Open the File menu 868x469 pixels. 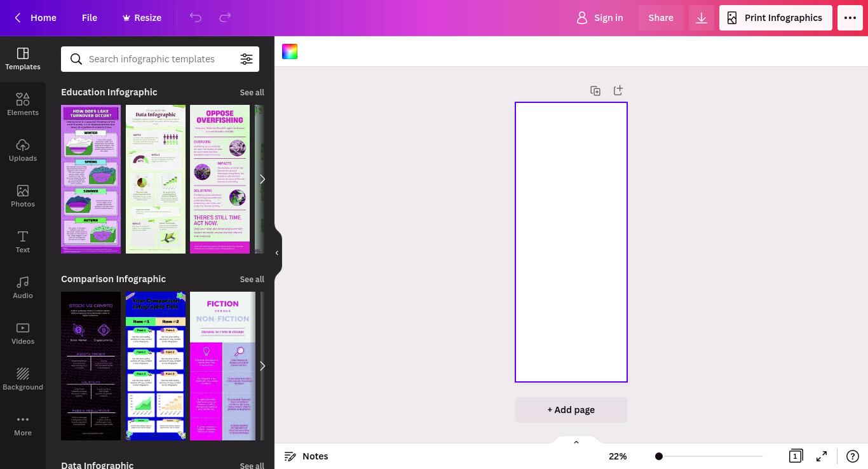pyautogui.click(x=90, y=18)
